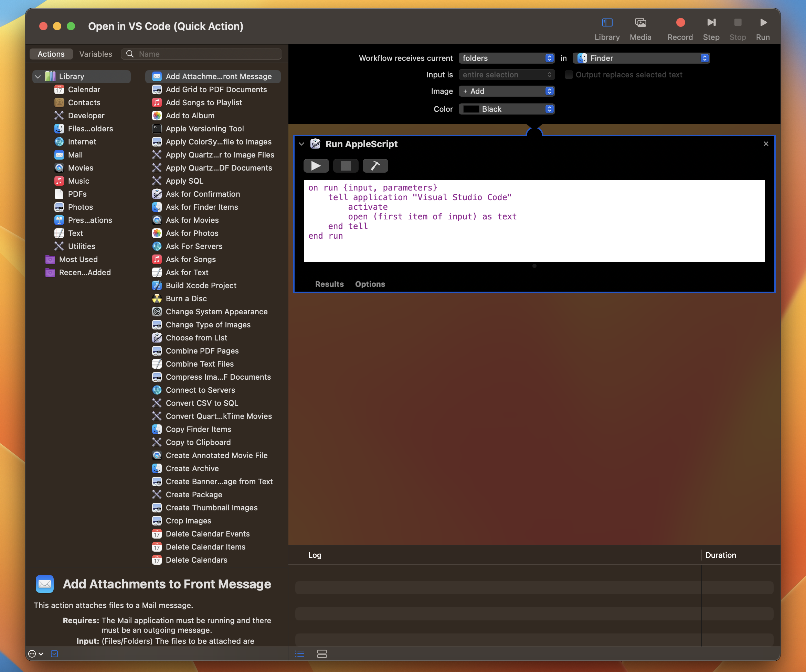The width and height of the screenshot is (806, 672).
Task: Click the Name search field
Action: point(207,54)
